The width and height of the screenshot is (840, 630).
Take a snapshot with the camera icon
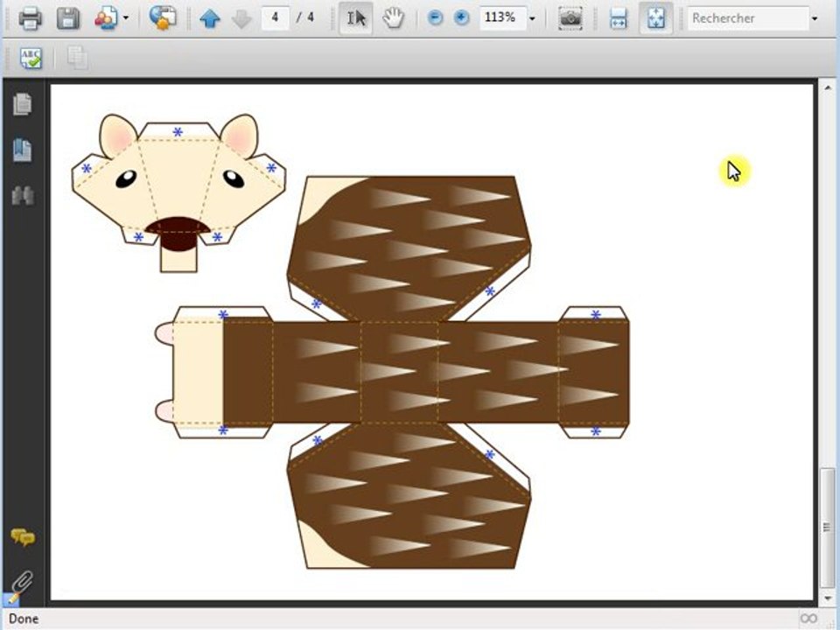pyautogui.click(x=570, y=17)
